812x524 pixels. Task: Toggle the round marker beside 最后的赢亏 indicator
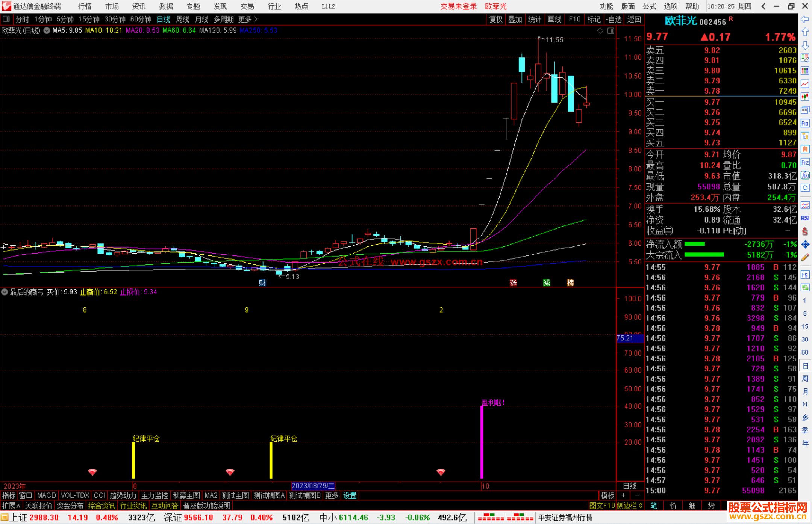(x=5, y=292)
